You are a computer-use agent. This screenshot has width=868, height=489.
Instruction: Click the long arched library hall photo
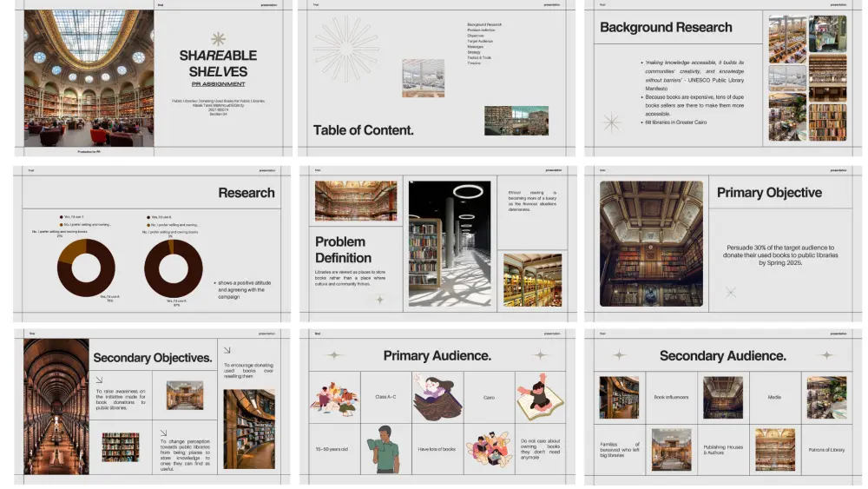(x=56, y=406)
